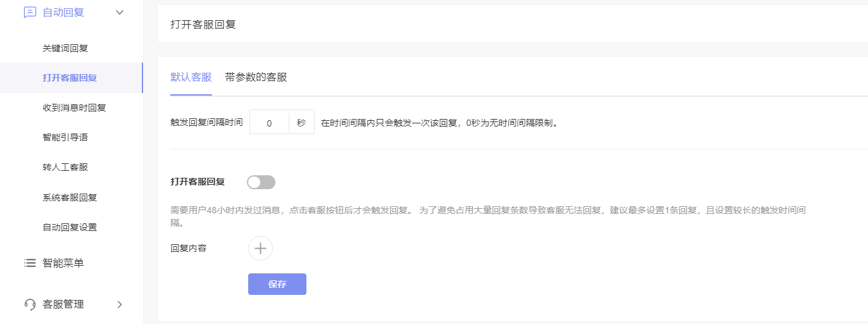
Task: Click the 客服管理 section label
Action: point(63,304)
